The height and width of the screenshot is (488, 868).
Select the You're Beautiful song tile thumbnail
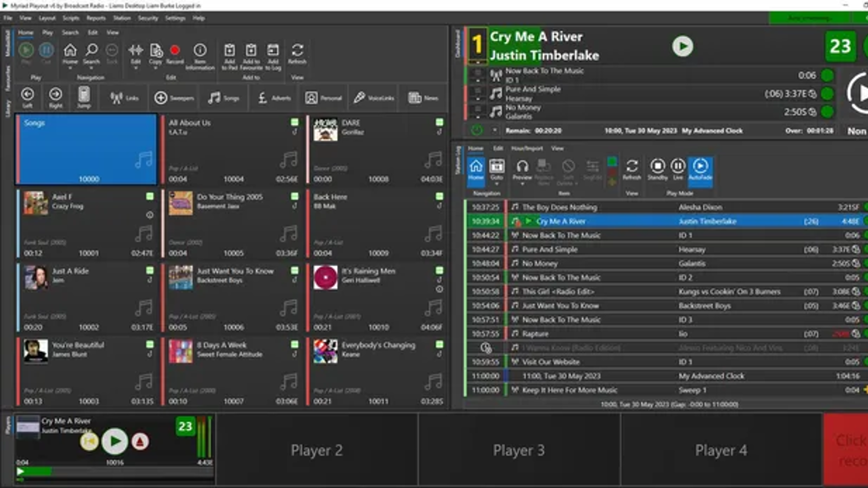click(36, 351)
